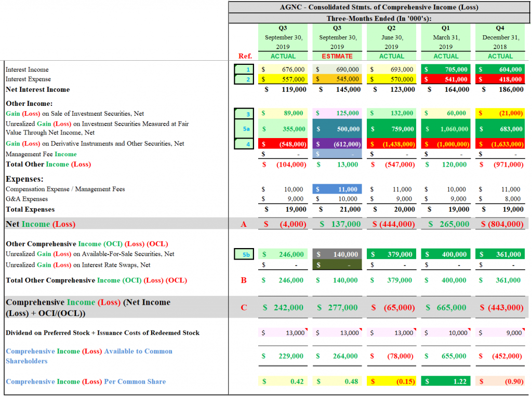Click reference box 2 beside Interest Expense

pyautogui.click(x=244, y=79)
